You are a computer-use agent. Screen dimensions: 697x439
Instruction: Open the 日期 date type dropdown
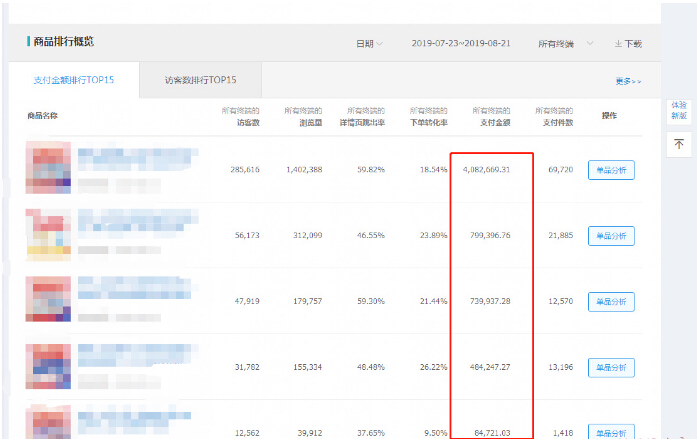click(369, 44)
